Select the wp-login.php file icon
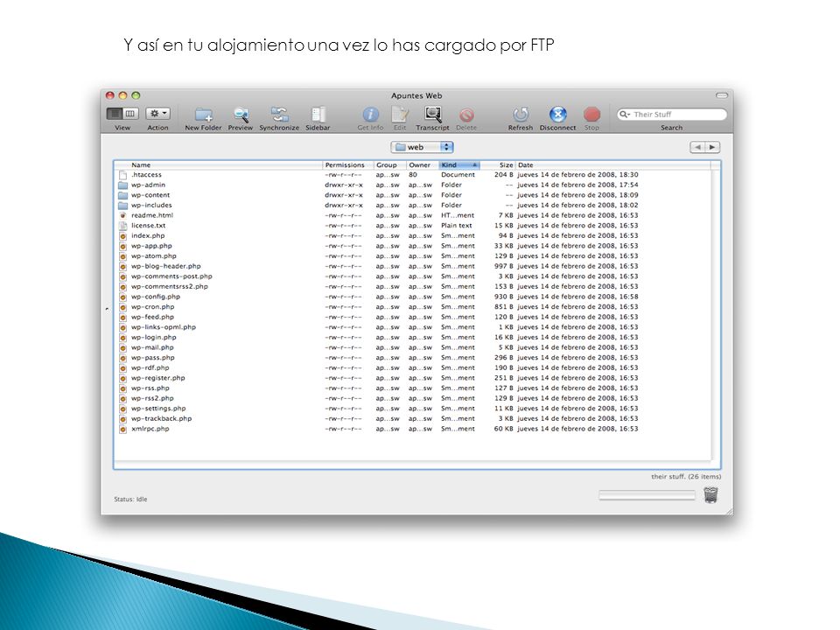Screen dimensions: 840x630 122,338
